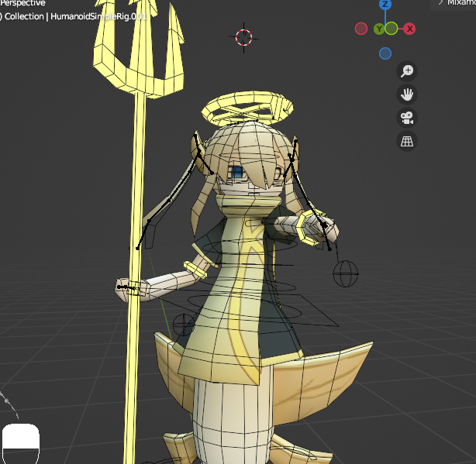
Task: Click the red X axis on gizmo
Action: click(409, 29)
